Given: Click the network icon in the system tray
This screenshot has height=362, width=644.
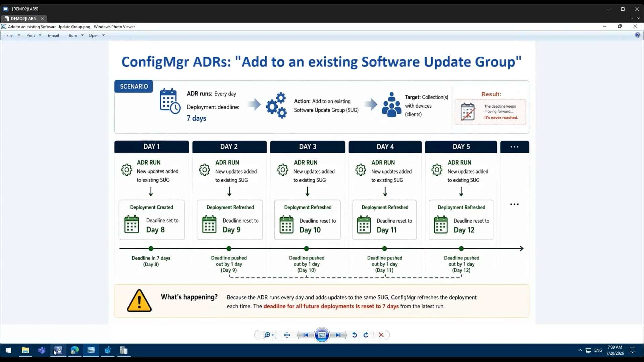Looking at the screenshot, I should 588,350.
